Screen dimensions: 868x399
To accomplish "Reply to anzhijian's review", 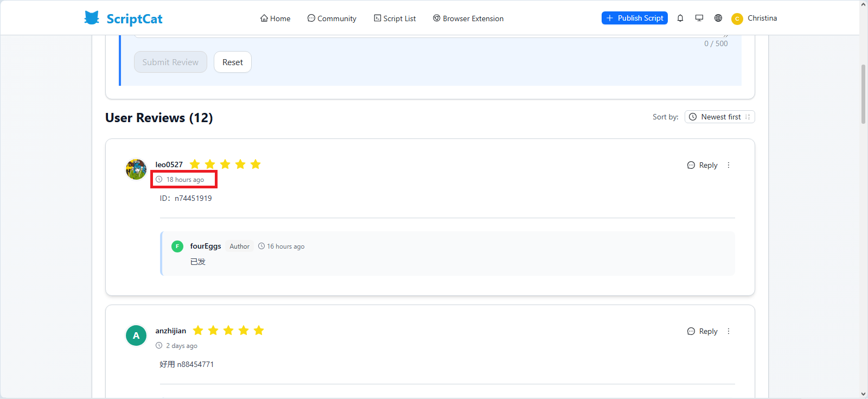I will pos(703,331).
